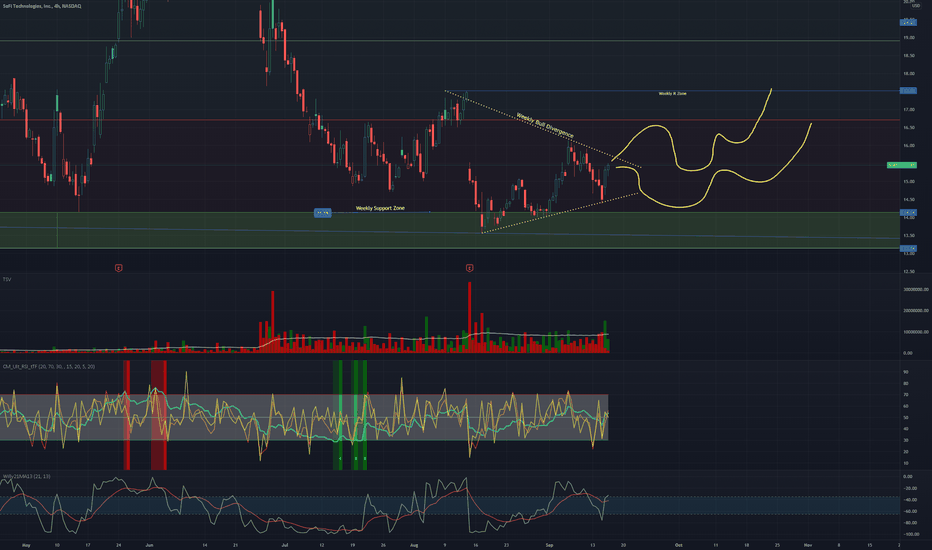Image resolution: width=932 pixels, height=550 pixels.
Task: Click the 19.00 price axis value
Action: (x=909, y=37)
